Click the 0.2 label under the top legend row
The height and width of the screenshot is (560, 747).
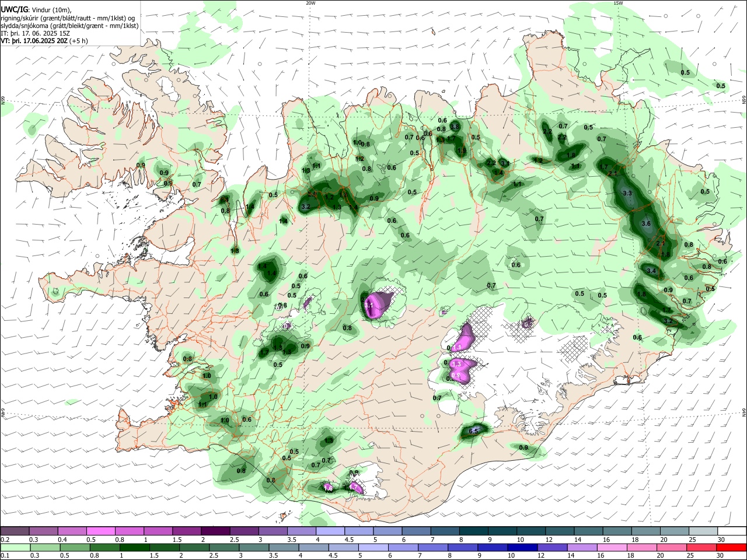point(5,540)
